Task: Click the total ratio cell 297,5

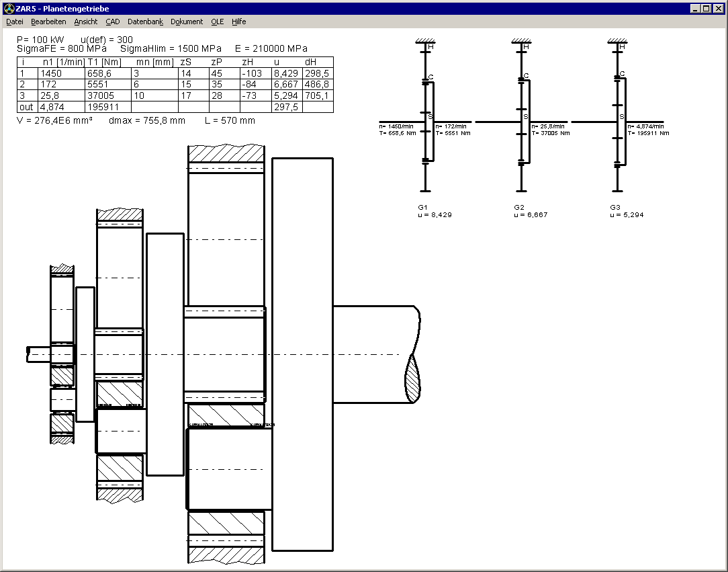Action: pos(286,107)
